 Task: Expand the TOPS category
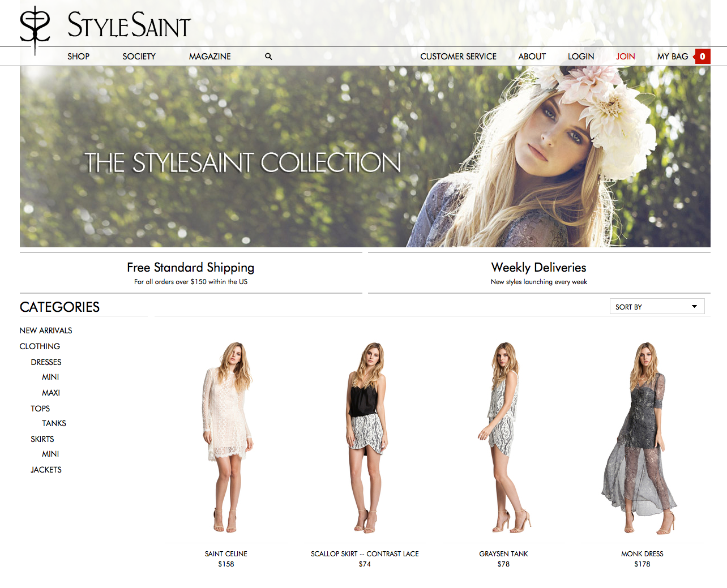(x=40, y=408)
